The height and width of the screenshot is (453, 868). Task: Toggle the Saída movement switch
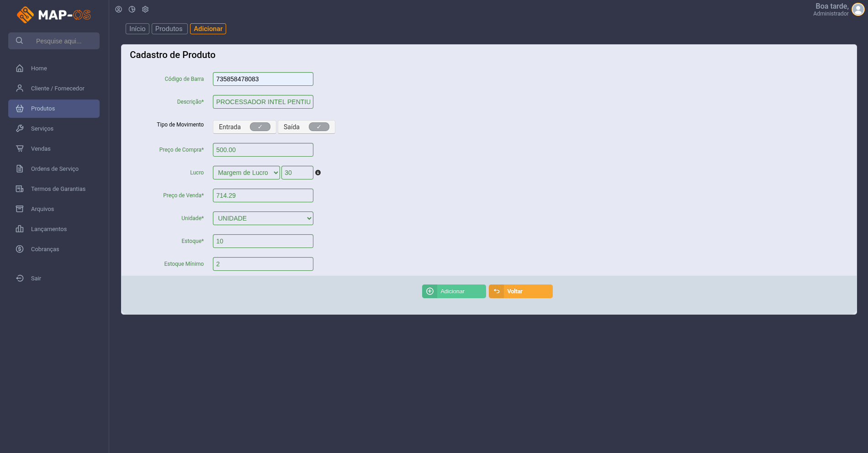click(x=319, y=127)
